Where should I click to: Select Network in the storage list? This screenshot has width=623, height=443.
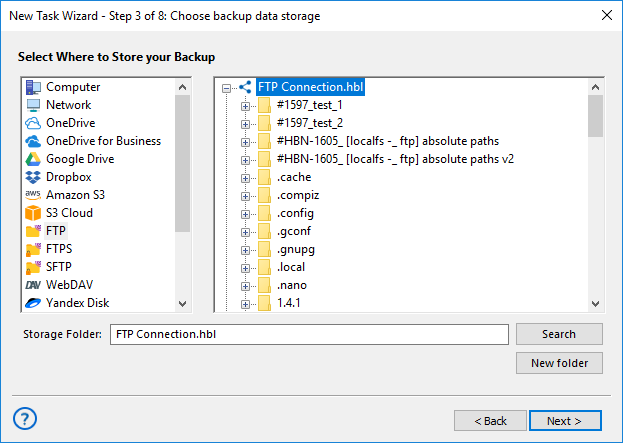[x=68, y=105]
